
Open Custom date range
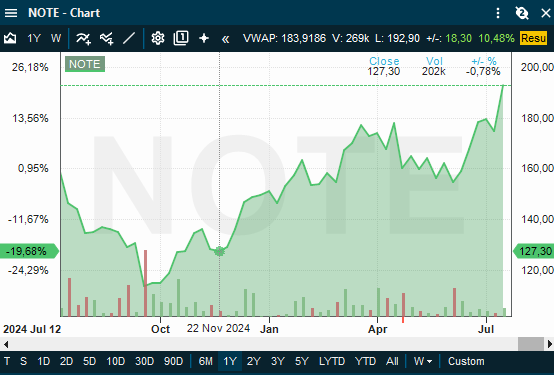pyautogui.click(x=466, y=361)
